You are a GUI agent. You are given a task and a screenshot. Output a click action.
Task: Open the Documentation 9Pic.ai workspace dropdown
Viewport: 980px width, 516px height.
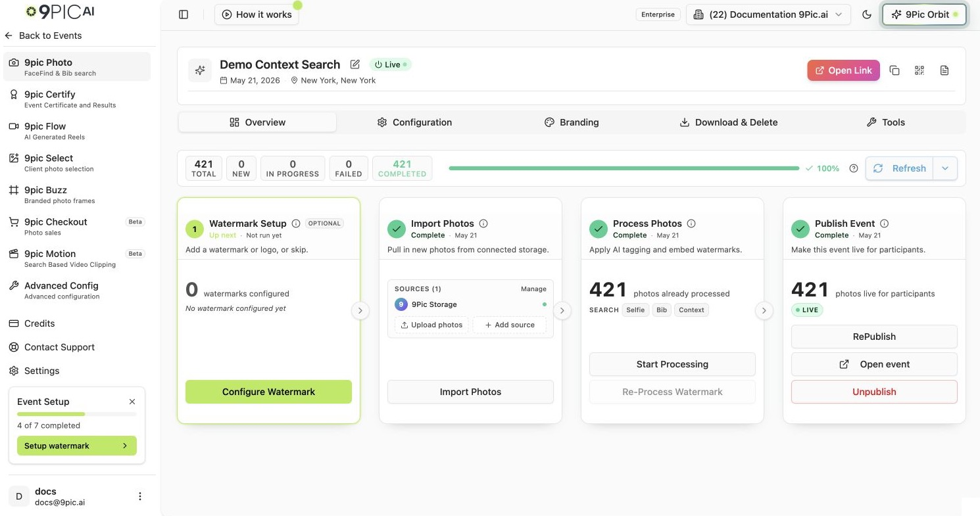[x=768, y=14]
